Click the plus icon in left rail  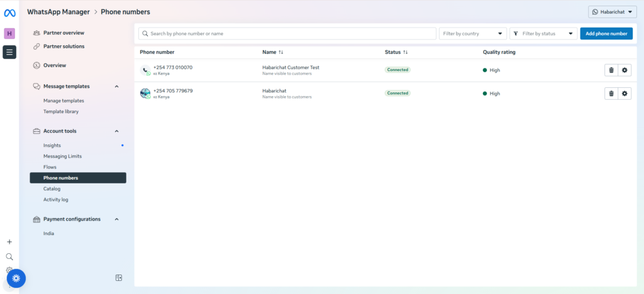tap(9, 242)
